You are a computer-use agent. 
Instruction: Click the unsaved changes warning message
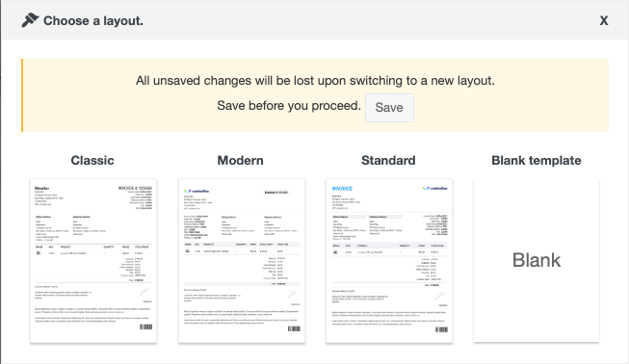[x=315, y=81]
